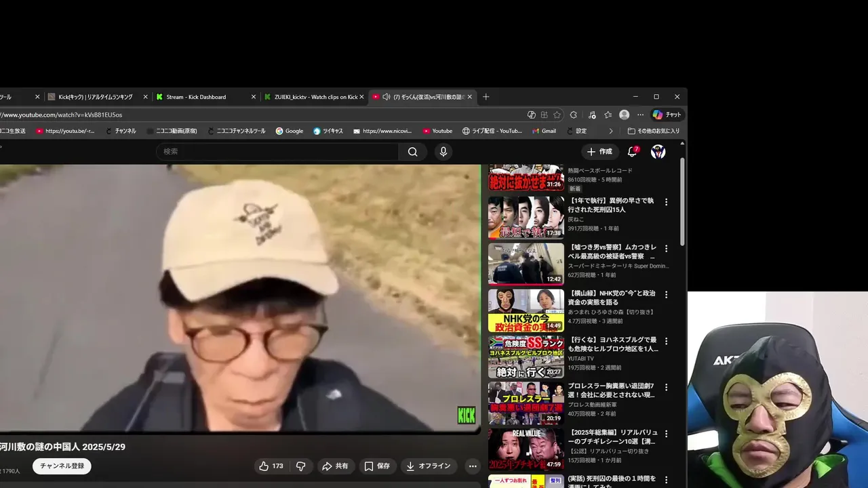This screenshot has width=868, height=488.
Task: Open more actions ellipsis below video
Action: click(473, 466)
